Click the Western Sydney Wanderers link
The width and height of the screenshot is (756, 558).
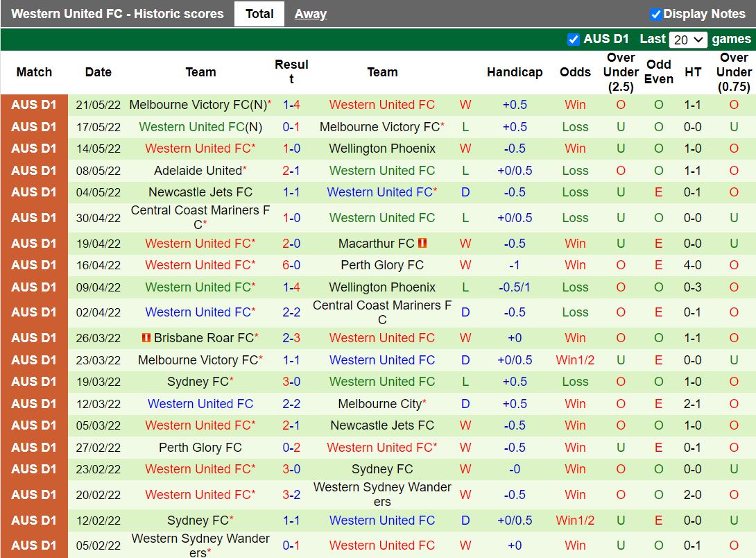[x=381, y=494]
